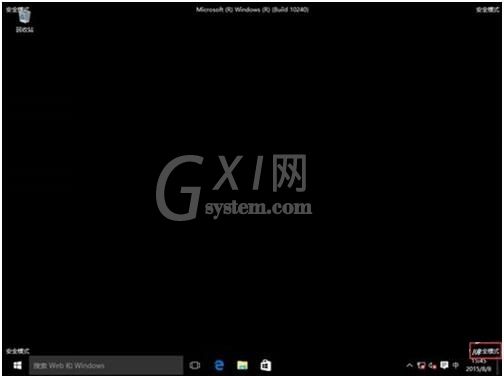Viewport: 504px width, 376px height.
Task: Open the Action Center notifications icon
Action: (x=444, y=366)
